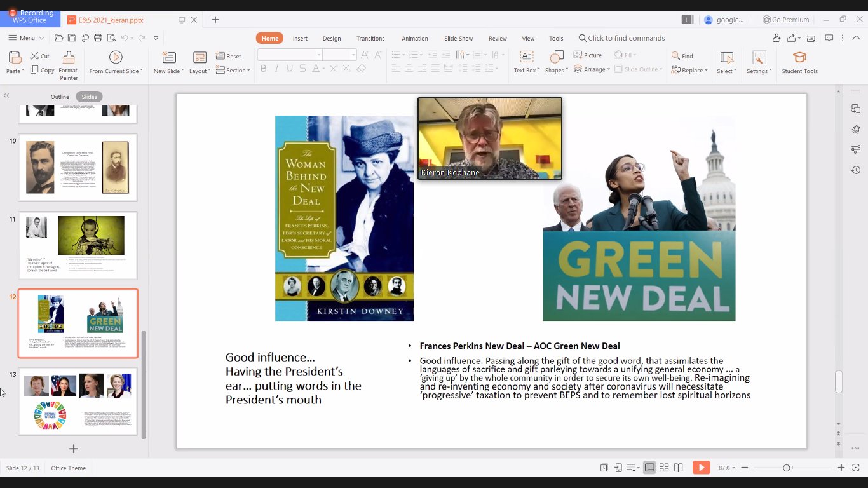Screen dimensions: 868x488
Task: Open Print Preview icon
Action: 111,38
